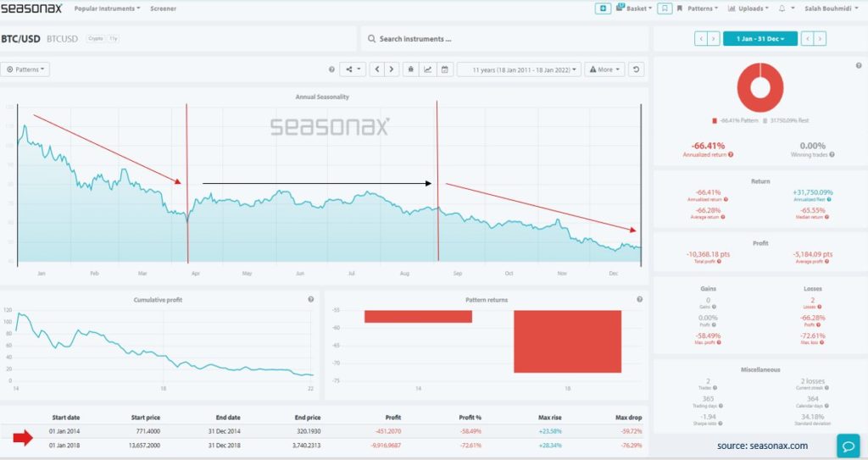The width and height of the screenshot is (868, 460).
Task: Click the Search instruments field
Action: [504, 39]
